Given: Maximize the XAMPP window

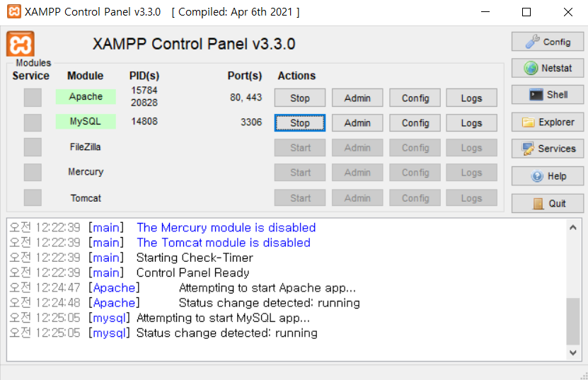Looking at the screenshot, I should [x=526, y=11].
